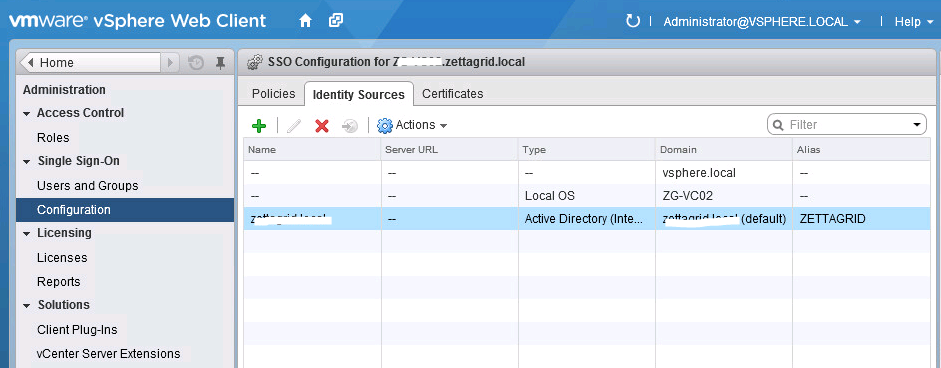Screen dimensions: 941x368
Task: Select the ZG-VC02 domain cell
Action: (x=723, y=196)
